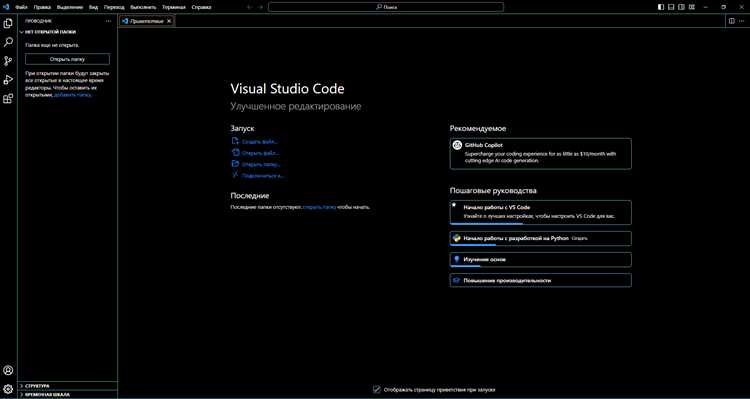
Task: Click the new file icon under Запуск
Action: (235, 141)
